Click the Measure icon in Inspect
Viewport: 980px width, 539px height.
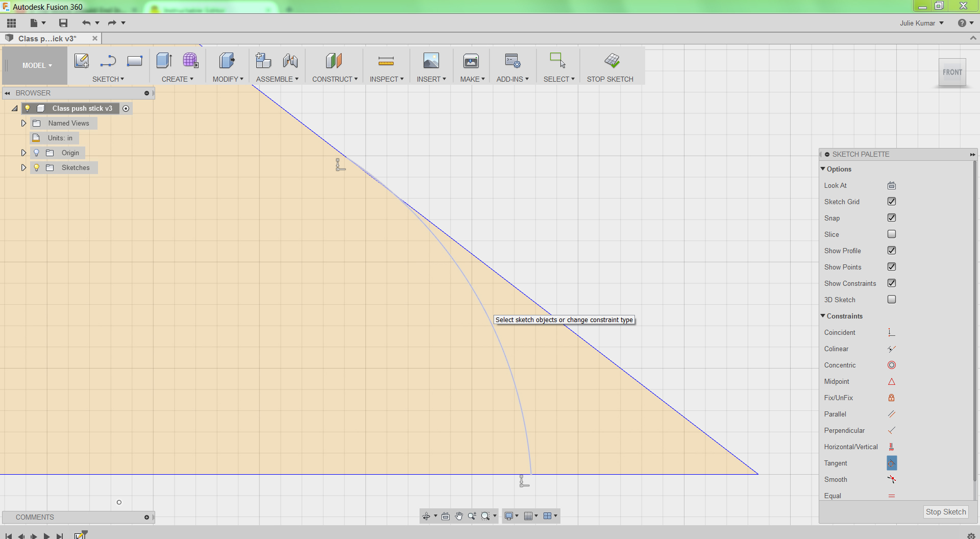(x=386, y=61)
